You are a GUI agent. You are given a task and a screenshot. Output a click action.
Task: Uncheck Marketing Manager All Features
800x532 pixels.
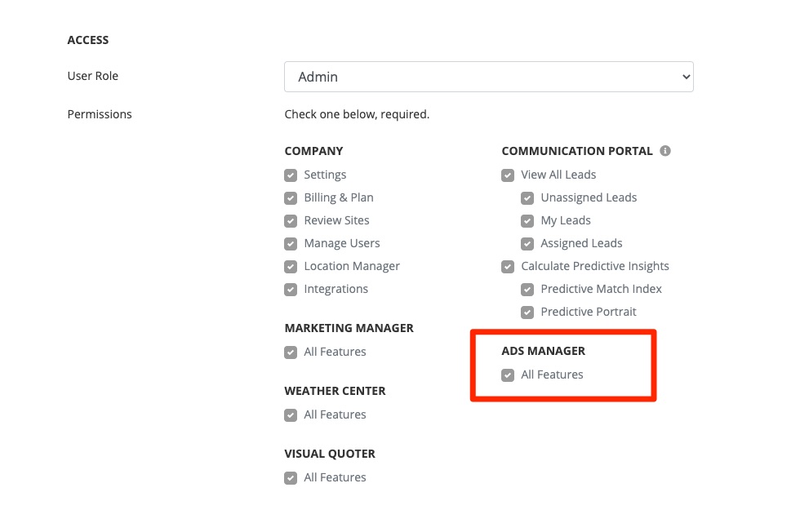[x=291, y=352]
